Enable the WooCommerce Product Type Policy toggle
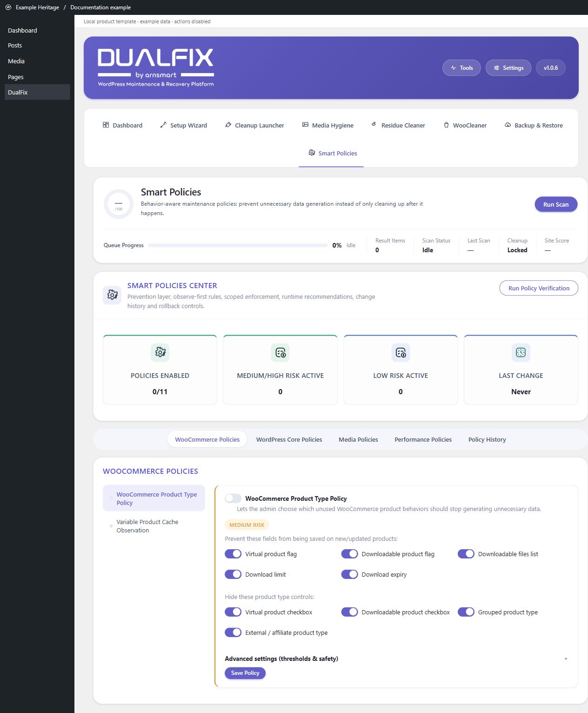The height and width of the screenshot is (713, 588). [x=233, y=498]
